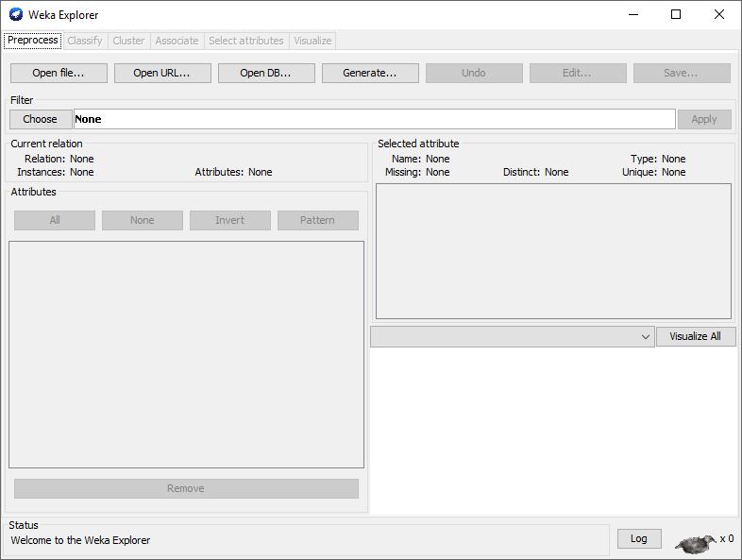Screen dimensions: 742x560
Task: Open the Log window
Action: 639,538
